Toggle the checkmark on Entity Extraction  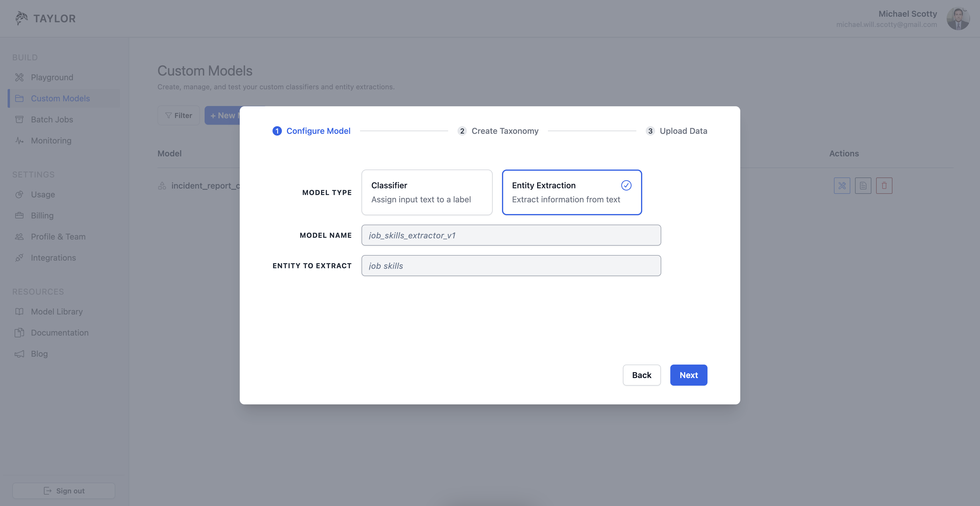coord(625,185)
